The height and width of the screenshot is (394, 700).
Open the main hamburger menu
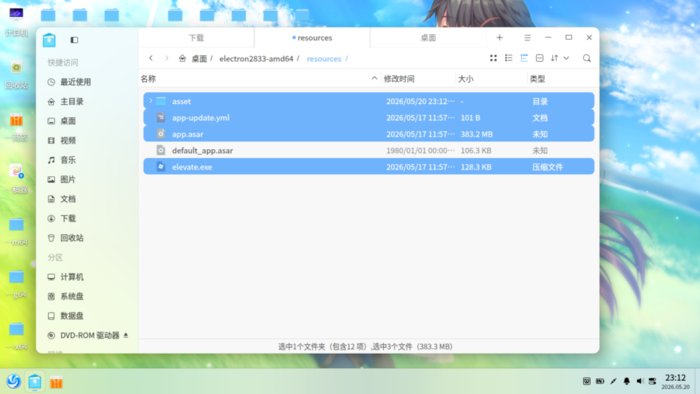point(527,38)
